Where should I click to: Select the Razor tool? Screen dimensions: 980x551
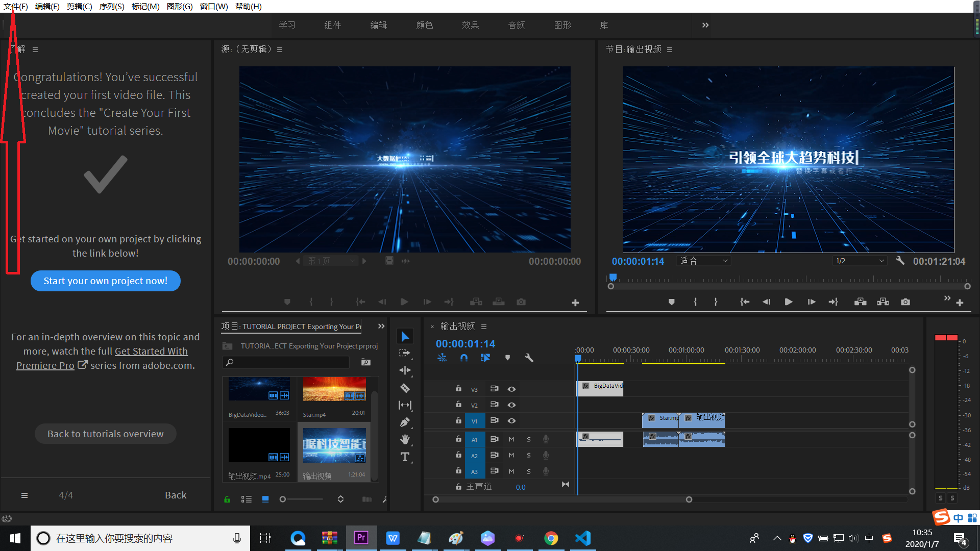click(x=405, y=388)
